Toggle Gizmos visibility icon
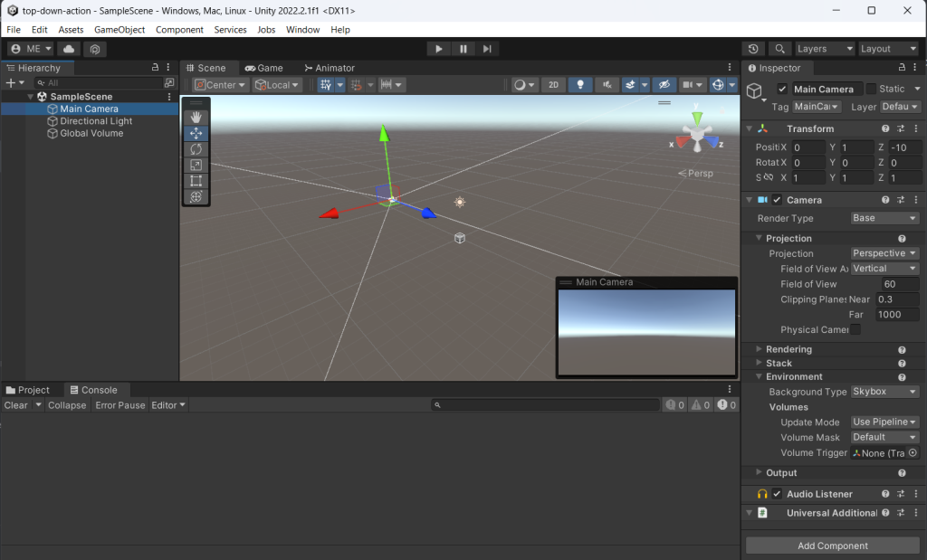 718,85
